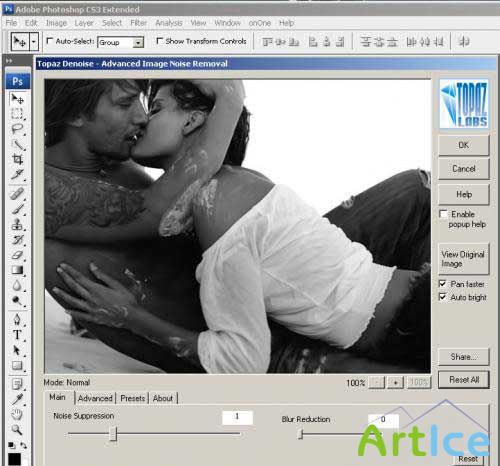Uncheck the Auto bright checkbox

[x=442, y=297]
